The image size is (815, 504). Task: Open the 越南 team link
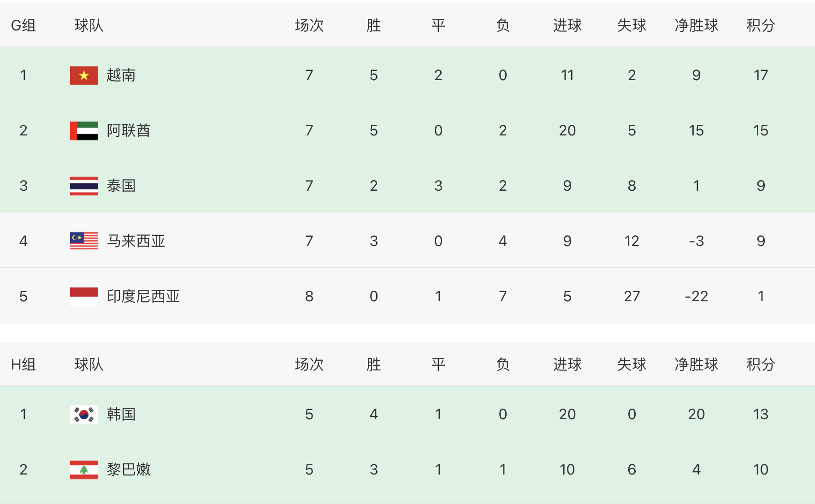pos(121,75)
